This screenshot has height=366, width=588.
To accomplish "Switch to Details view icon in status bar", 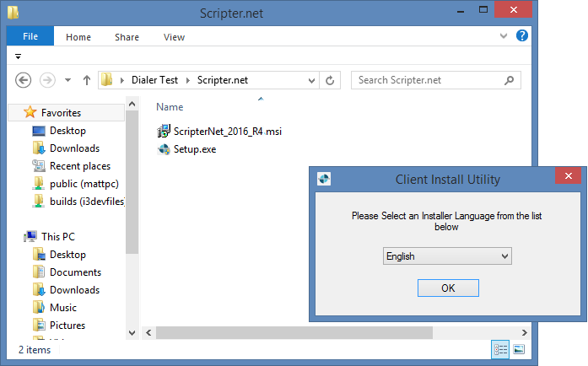I will [x=501, y=349].
